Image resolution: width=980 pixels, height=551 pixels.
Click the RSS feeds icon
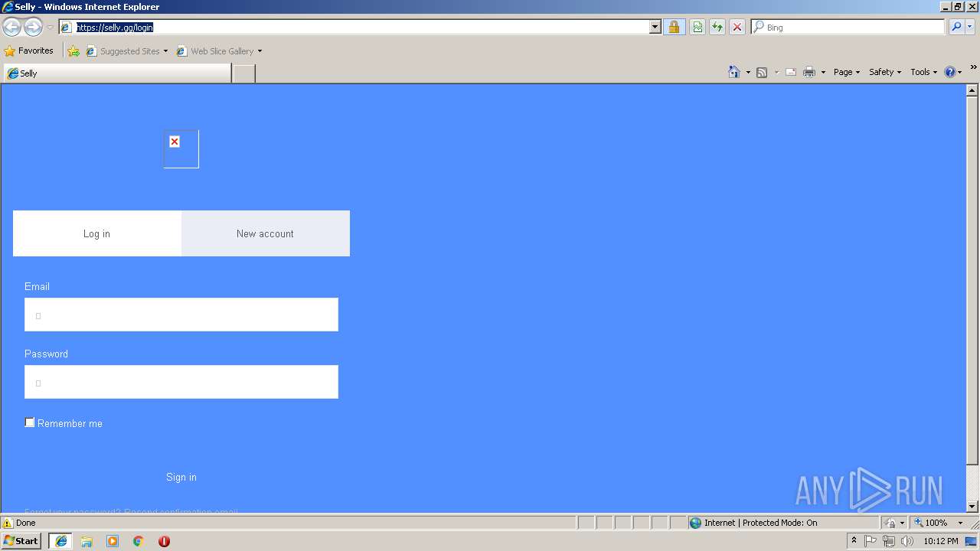pyautogui.click(x=762, y=72)
